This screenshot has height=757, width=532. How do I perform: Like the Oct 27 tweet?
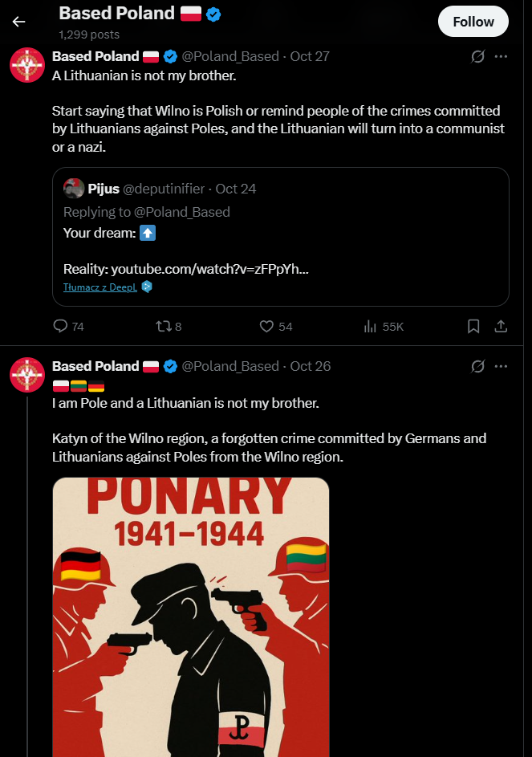pyautogui.click(x=267, y=327)
